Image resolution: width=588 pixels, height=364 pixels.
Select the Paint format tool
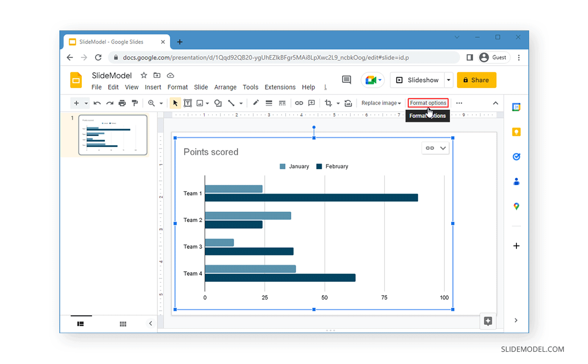(135, 103)
